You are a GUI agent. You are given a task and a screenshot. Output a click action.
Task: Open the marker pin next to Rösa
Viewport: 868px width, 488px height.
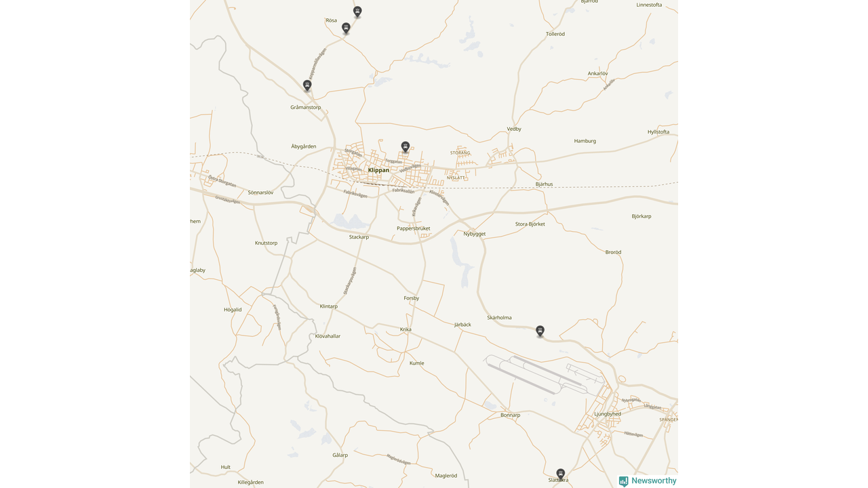click(346, 28)
